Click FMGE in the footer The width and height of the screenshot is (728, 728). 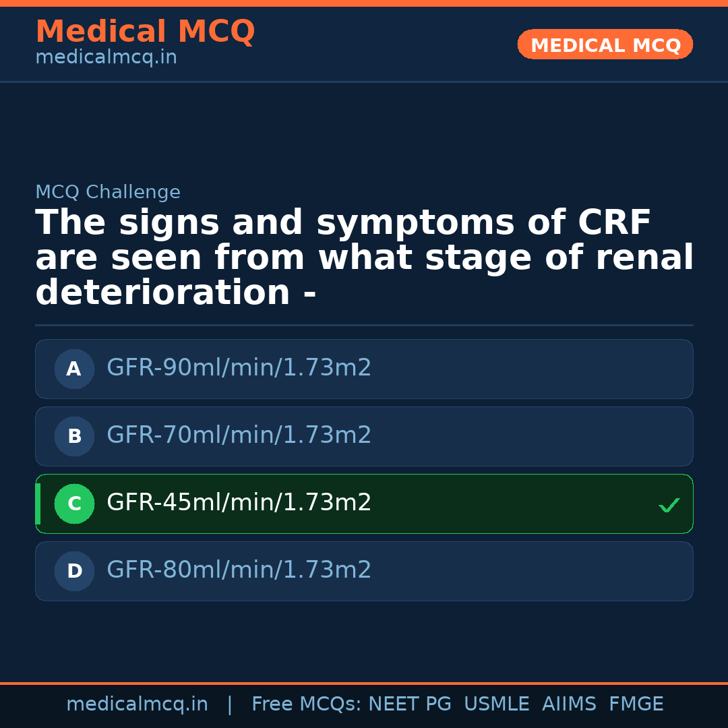tap(636, 704)
